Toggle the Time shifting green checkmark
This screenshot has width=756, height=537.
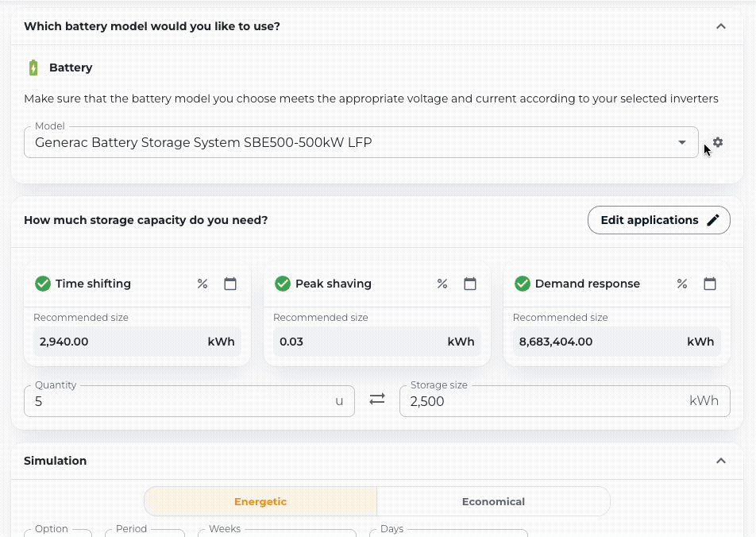[43, 284]
